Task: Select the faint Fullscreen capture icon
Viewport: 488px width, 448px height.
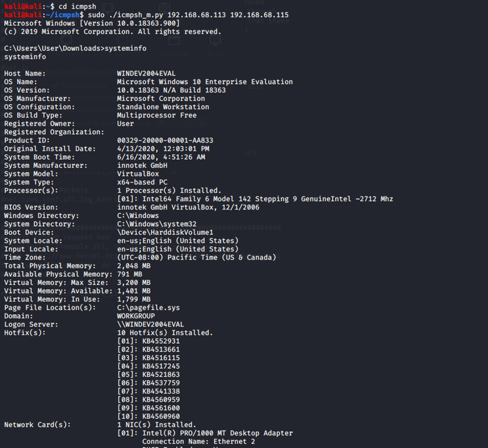Action: click(66, 40)
